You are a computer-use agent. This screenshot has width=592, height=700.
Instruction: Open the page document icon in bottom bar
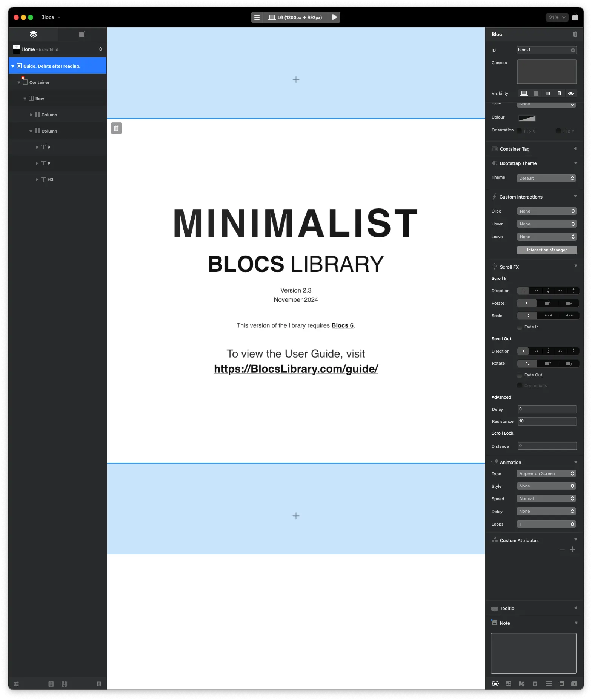tap(561, 684)
